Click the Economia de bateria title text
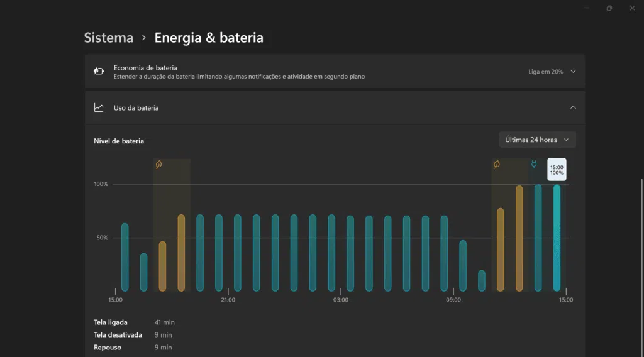This screenshot has height=357, width=644. point(145,67)
